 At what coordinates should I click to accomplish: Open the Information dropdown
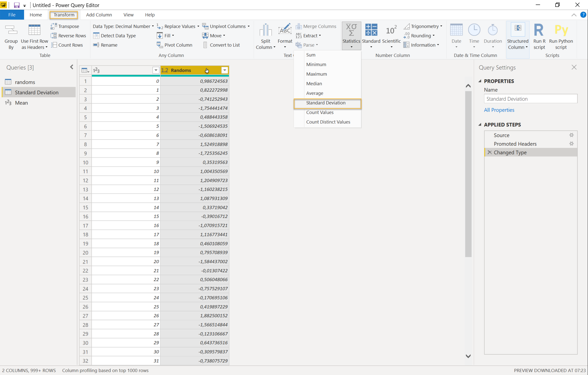(421, 45)
